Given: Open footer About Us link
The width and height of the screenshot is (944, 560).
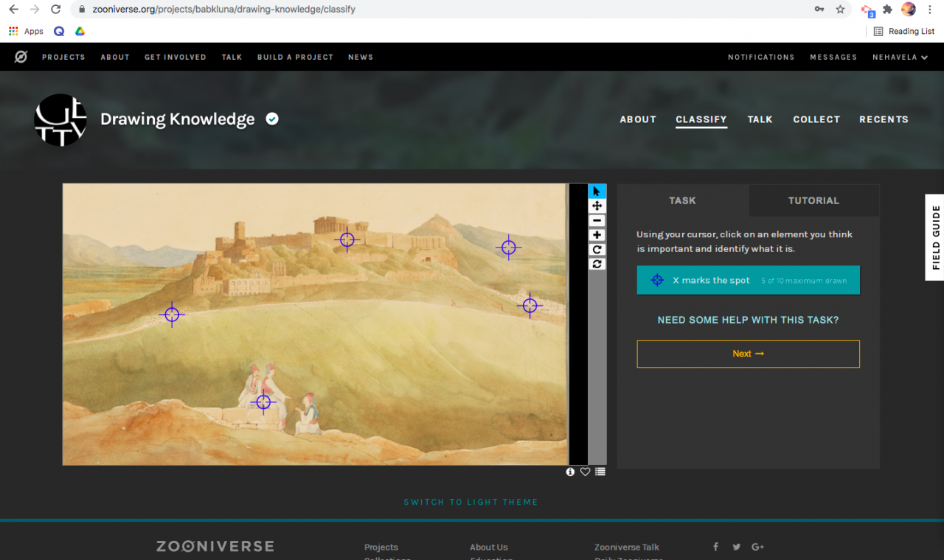Looking at the screenshot, I should tap(489, 547).
